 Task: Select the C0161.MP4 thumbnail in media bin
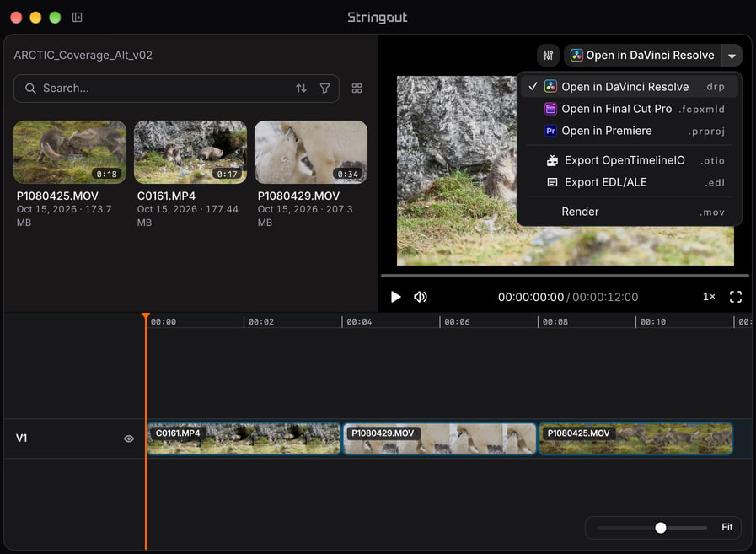point(190,152)
